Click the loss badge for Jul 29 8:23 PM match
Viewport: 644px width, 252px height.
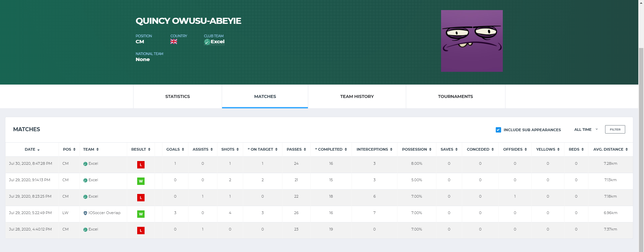[141, 198]
